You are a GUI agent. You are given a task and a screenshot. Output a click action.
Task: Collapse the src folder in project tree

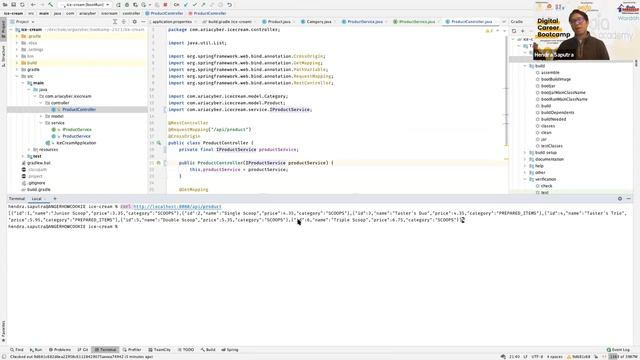(17, 76)
